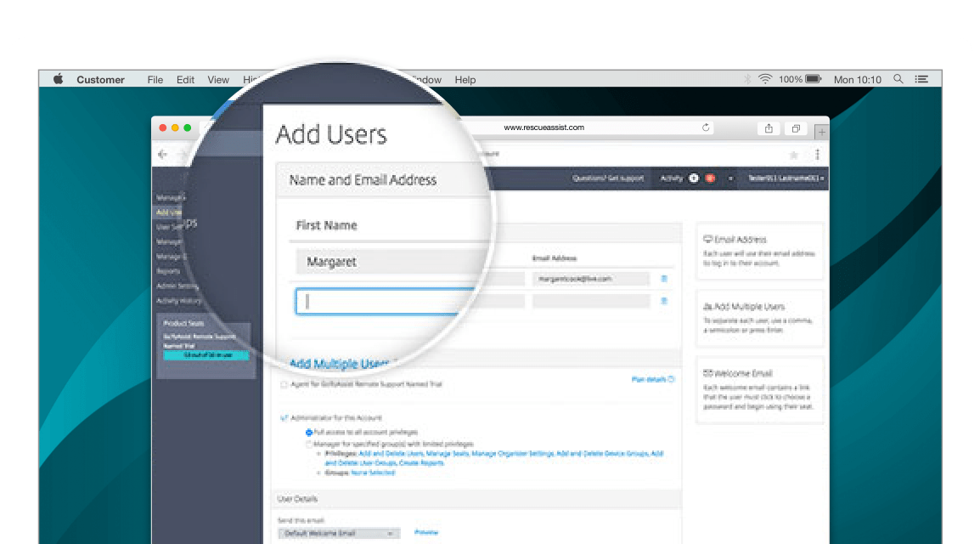Reload the page via address bar icon
Image resolution: width=980 pixels, height=544 pixels.
[706, 128]
